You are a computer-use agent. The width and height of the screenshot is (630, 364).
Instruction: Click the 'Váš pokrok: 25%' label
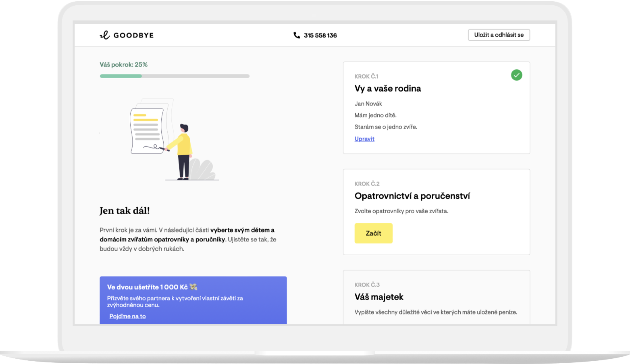[123, 64]
